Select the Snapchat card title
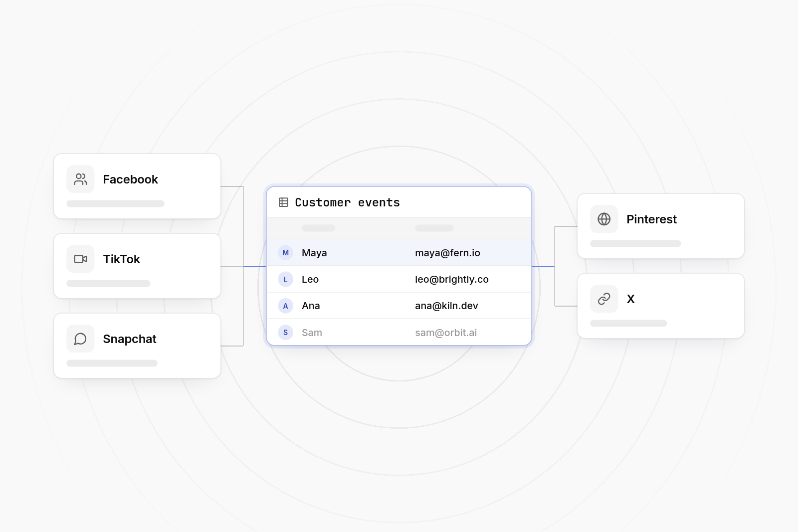798x532 pixels. (x=130, y=339)
